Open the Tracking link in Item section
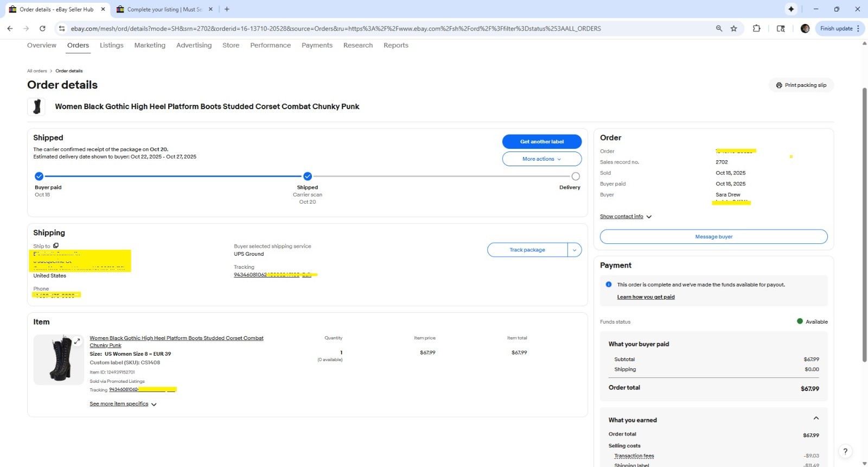This screenshot has width=868, height=467. (x=143, y=390)
